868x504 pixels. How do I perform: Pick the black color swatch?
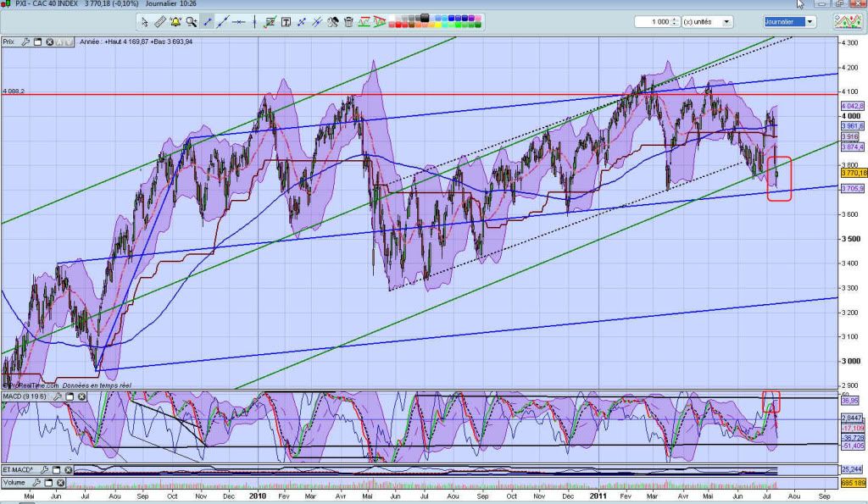tap(425, 16)
